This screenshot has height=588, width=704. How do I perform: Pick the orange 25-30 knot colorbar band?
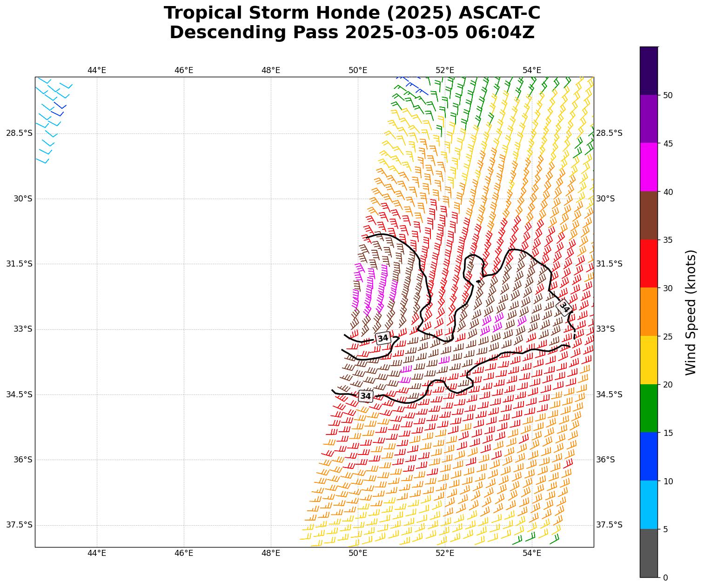[649, 312]
